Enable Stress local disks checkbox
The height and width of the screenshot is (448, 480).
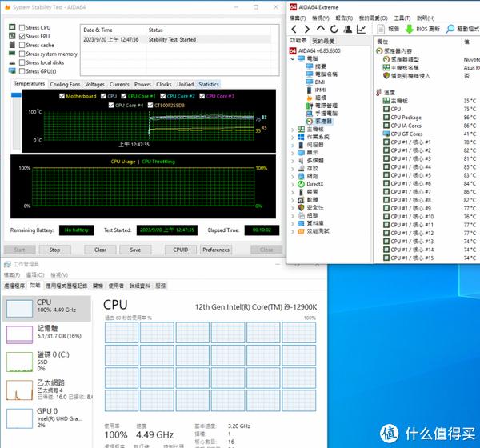coord(22,62)
